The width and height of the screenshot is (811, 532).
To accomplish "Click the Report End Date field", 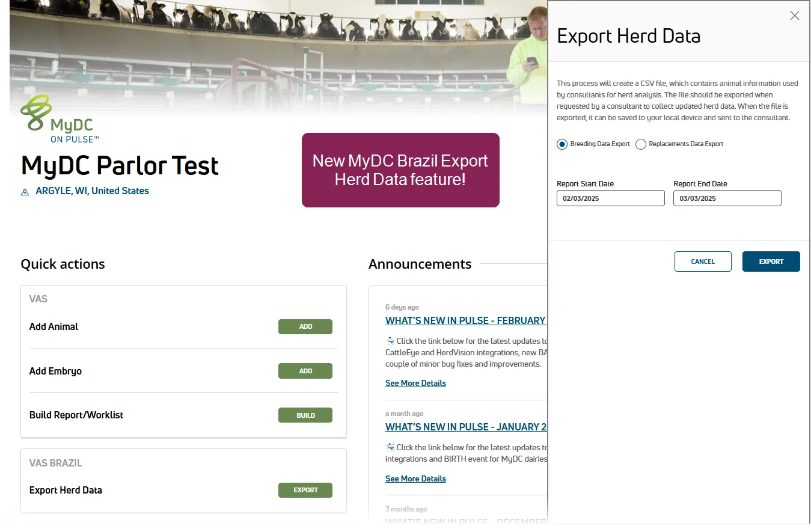I will tap(727, 198).
